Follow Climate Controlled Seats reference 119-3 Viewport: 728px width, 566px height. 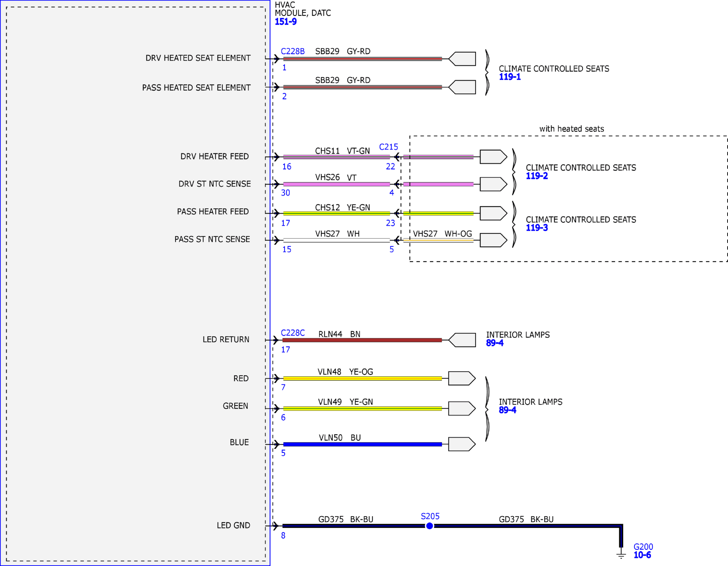click(537, 228)
